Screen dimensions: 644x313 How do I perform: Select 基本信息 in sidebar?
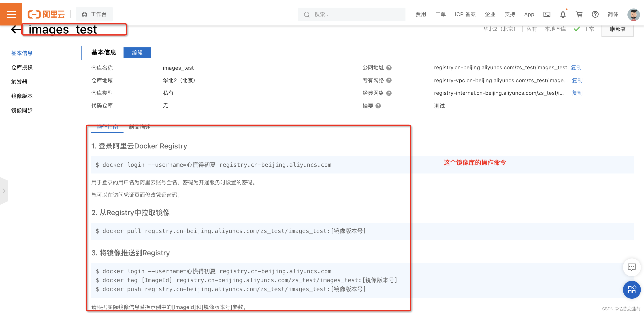[x=22, y=53]
